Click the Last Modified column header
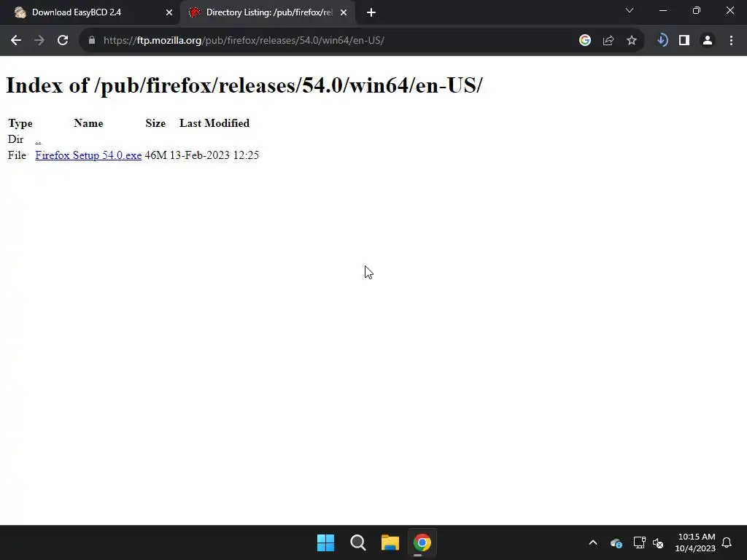The height and width of the screenshot is (560, 747). (214, 123)
